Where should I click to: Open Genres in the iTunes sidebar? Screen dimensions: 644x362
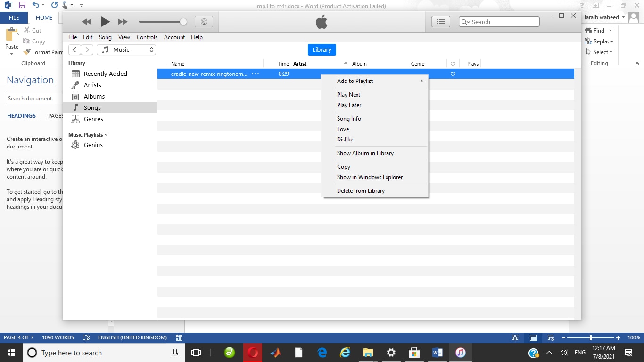(93, 119)
